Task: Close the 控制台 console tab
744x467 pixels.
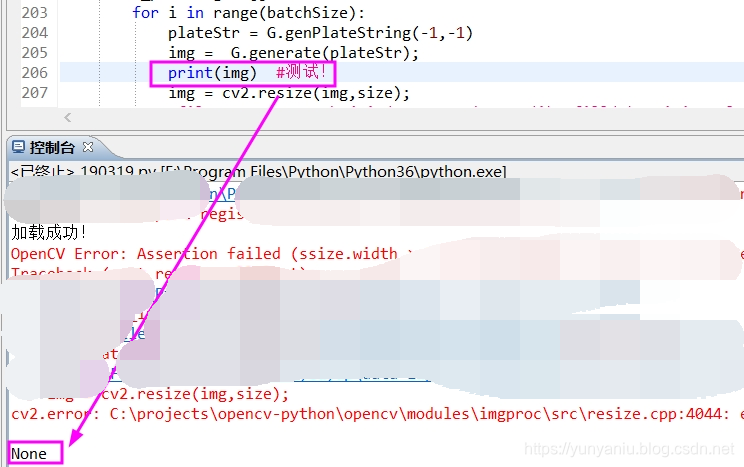Action: (88, 147)
